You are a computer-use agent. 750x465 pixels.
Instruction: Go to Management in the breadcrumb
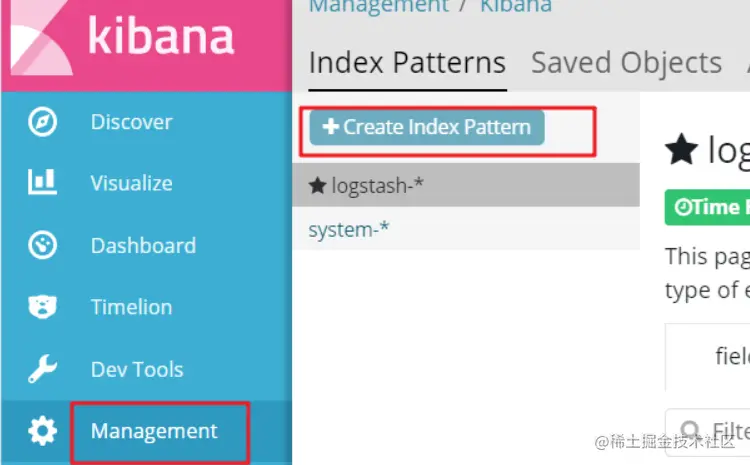click(379, 6)
